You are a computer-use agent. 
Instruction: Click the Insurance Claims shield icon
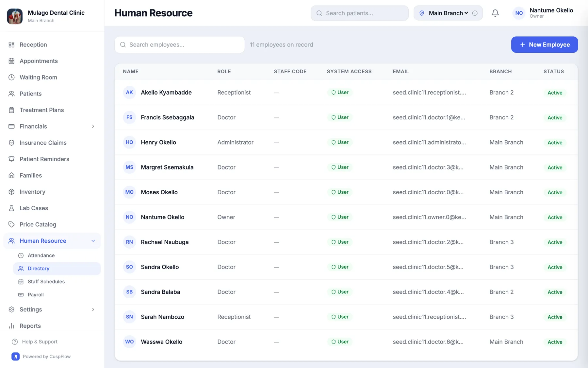[x=11, y=143]
